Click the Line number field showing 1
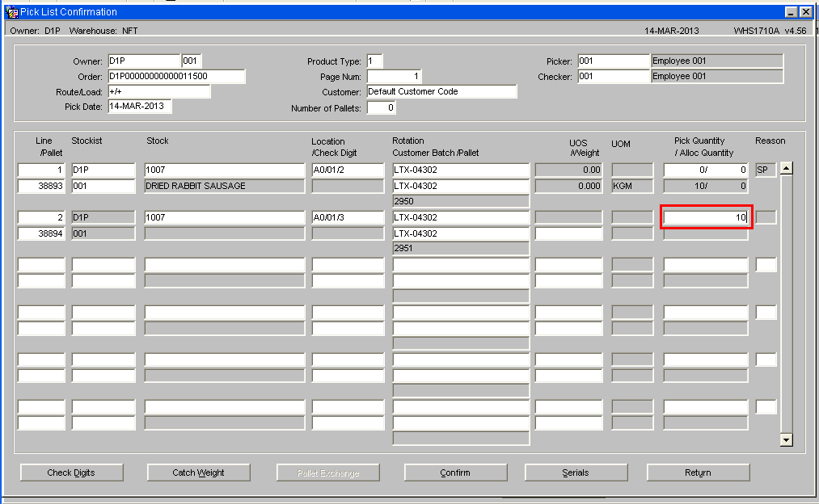 pos(41,170)
